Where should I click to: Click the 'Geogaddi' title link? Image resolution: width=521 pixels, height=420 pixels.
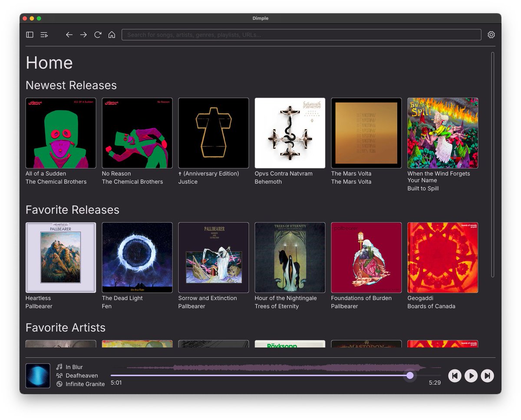421,298
